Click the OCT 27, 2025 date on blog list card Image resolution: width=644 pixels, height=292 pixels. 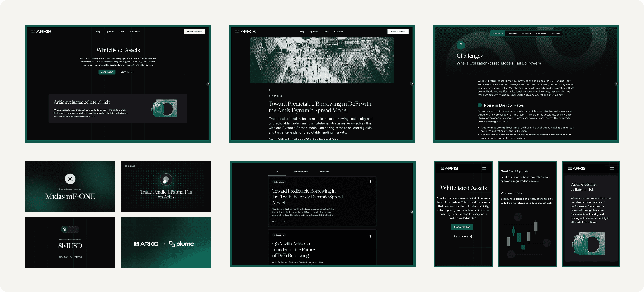(279, 222)
